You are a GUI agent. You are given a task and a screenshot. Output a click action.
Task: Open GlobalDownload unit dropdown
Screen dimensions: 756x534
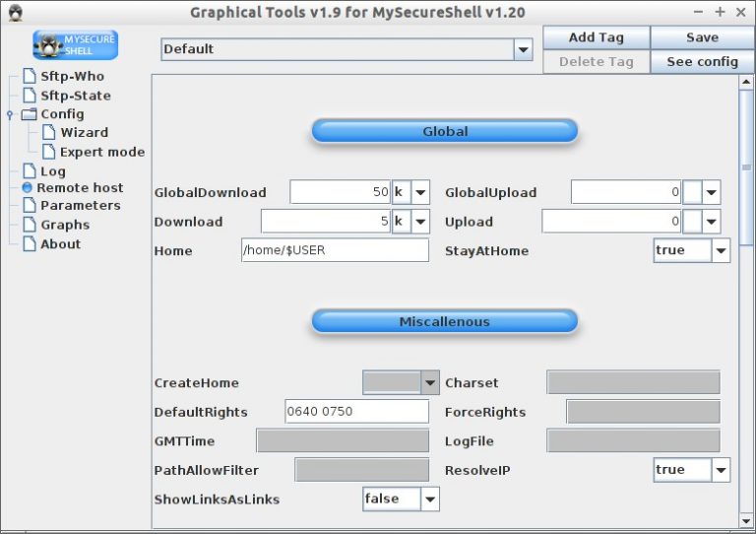pos(420,192)
